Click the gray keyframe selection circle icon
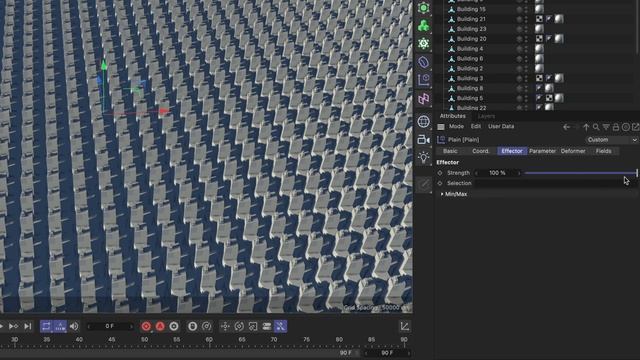640x360 pixels. pyautogui.click(x=174, y=326)
